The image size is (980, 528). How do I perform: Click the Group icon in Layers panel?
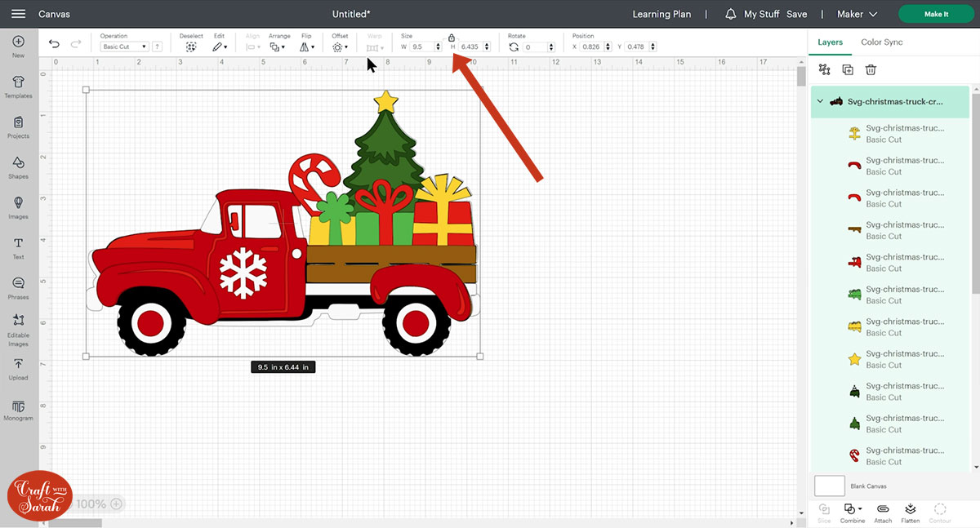pyautogui.click(x=824, y=70)
